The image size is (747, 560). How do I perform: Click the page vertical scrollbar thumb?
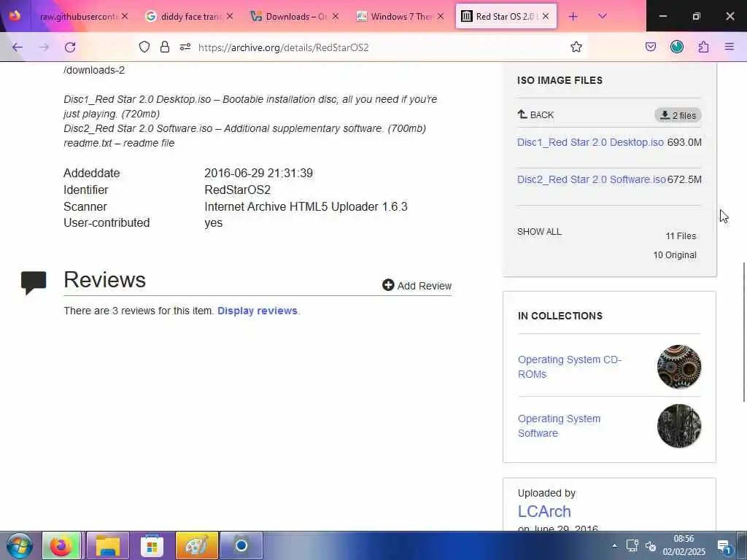pos(743,332)
